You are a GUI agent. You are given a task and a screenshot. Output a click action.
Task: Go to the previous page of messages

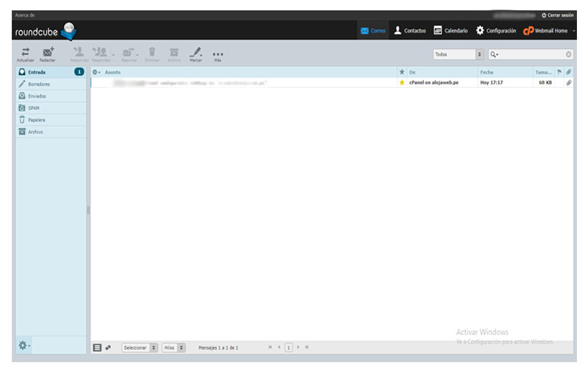coord(279,347)
